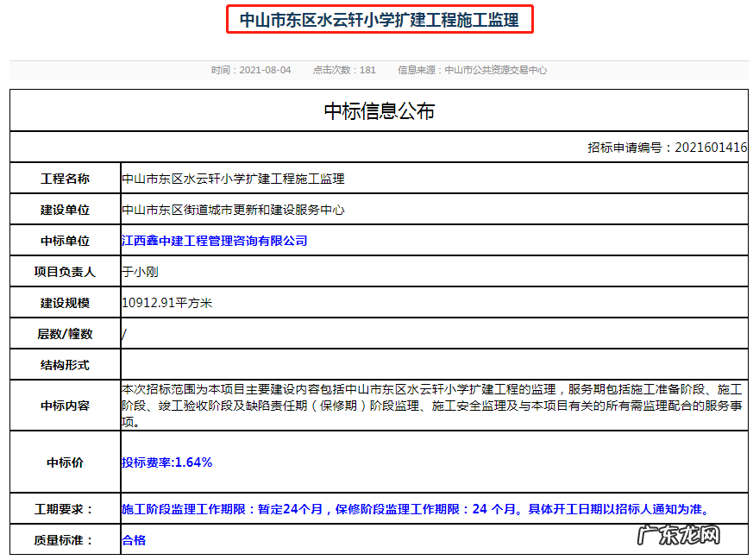Viewport: 753px width, 560px height.
Task: Select the 合格 quality standard text
Action: 131,538
